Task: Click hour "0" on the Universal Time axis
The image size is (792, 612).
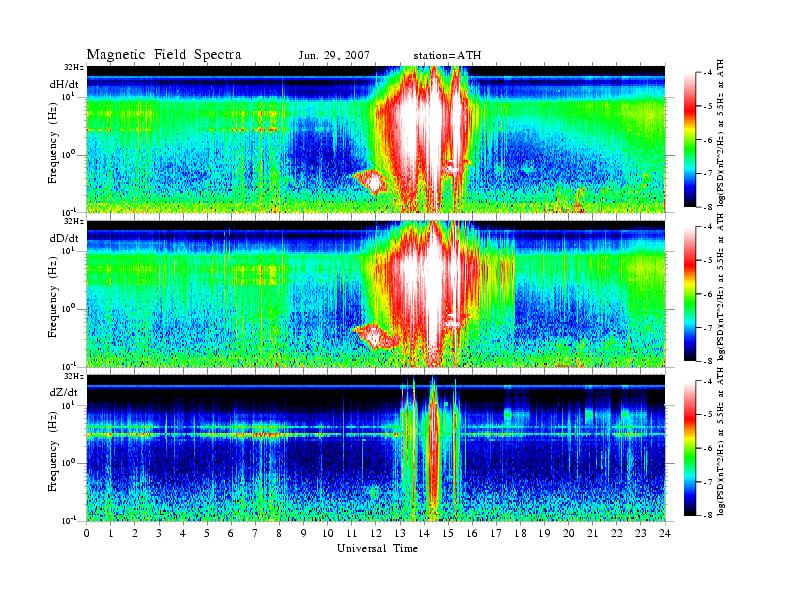Action: 87,534
